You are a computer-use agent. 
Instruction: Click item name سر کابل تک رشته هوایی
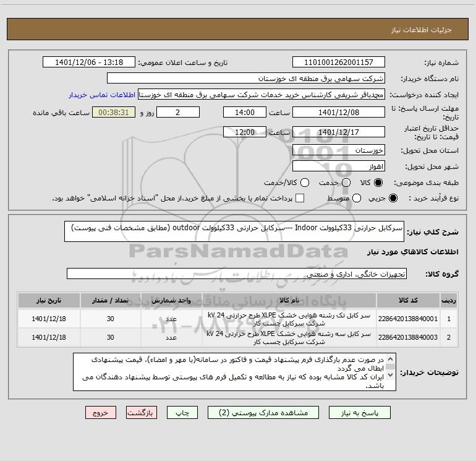click(x=289, y=319)
